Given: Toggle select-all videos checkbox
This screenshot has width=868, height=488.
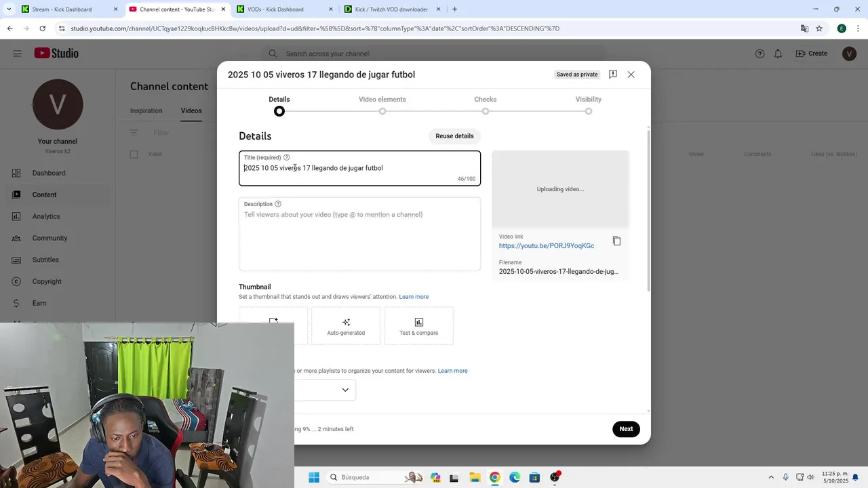Looking at the screenshot, I should [134, 155].
